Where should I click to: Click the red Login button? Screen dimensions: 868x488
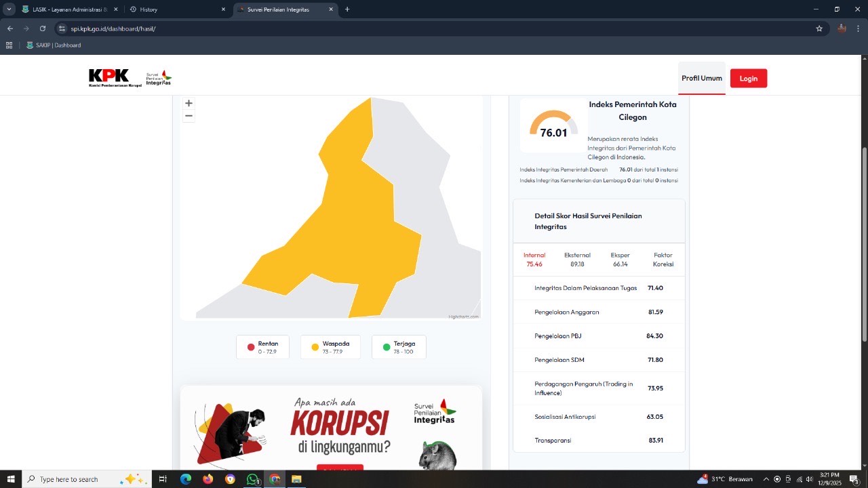(x=748, y=79)
